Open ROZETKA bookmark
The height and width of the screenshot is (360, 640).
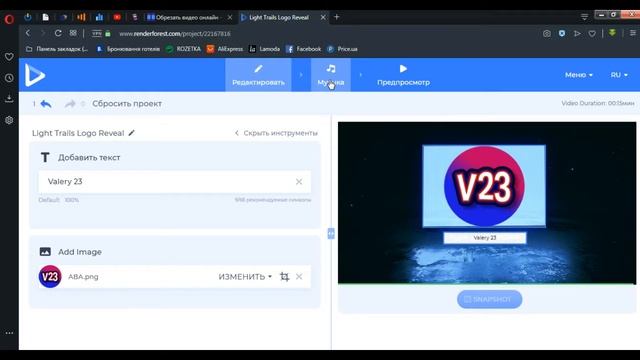[x=183, y=49]
